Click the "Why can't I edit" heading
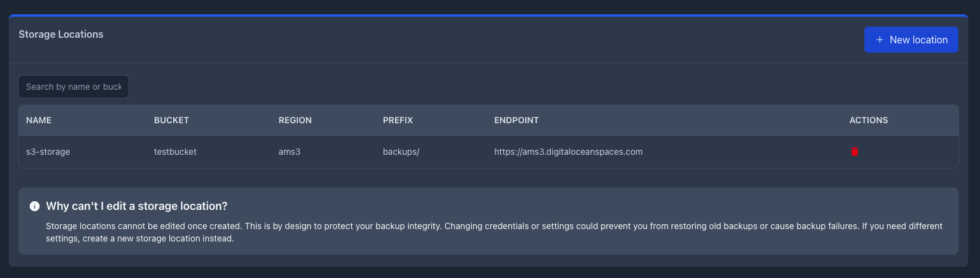The height and width of the screenshot is (278, 980). click(137, 206)
